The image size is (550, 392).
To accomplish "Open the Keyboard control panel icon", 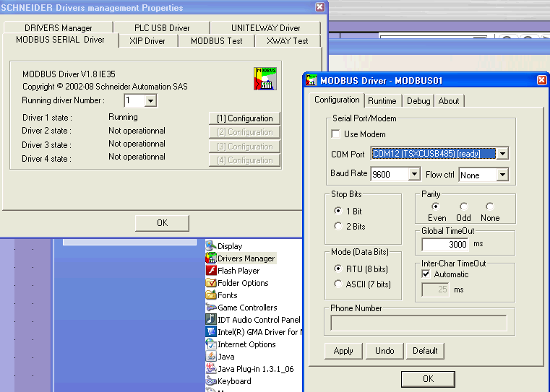I will (x=211, y=380).
